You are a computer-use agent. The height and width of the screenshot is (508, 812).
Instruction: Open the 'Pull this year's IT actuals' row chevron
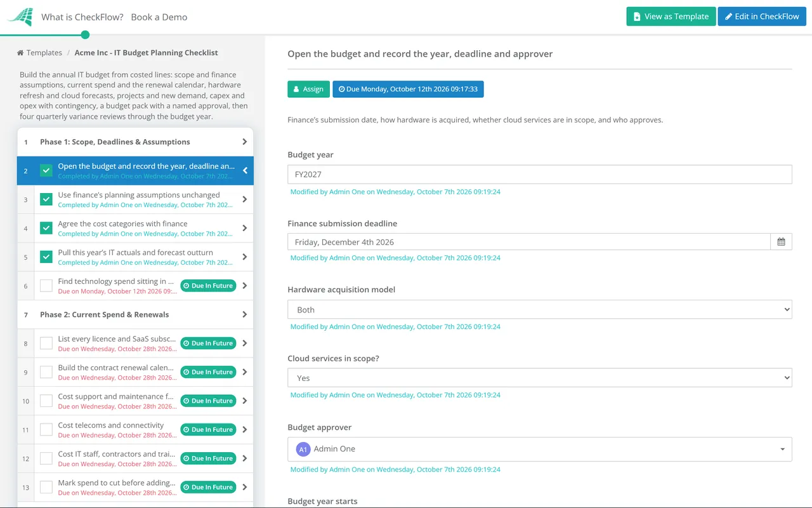click(245, 257)
